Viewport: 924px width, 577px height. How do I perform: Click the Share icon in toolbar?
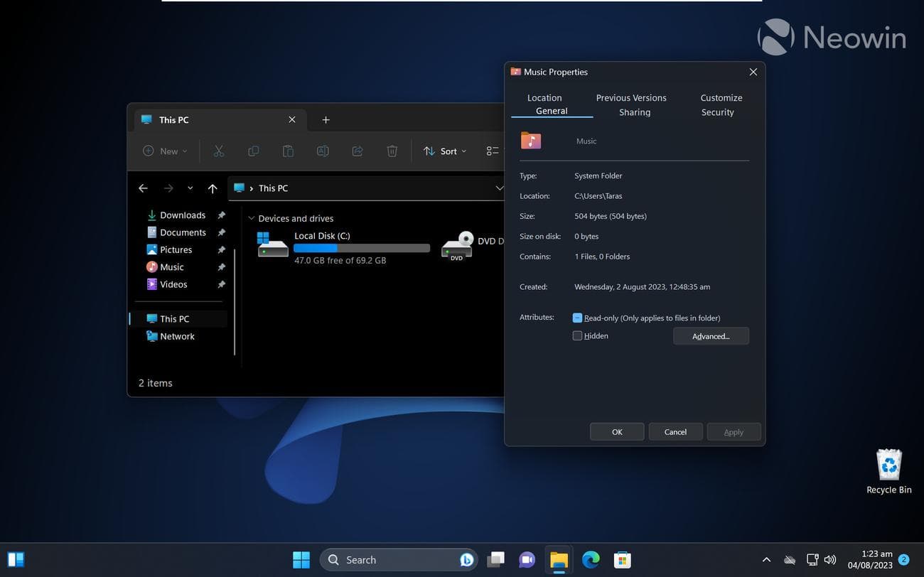[358, 151]
